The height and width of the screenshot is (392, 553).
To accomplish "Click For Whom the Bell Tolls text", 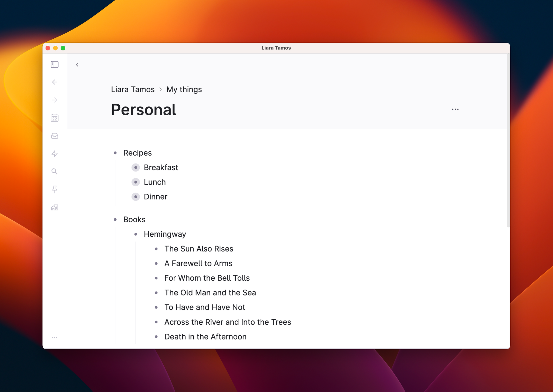I will (x=207, y=278).
